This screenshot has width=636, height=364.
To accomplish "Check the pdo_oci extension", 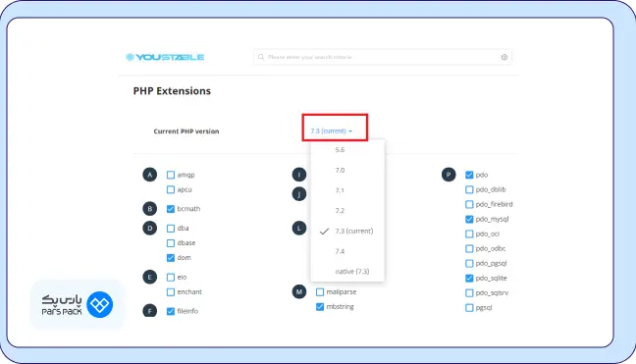I will pyautogui.click(x=469, y=234).
